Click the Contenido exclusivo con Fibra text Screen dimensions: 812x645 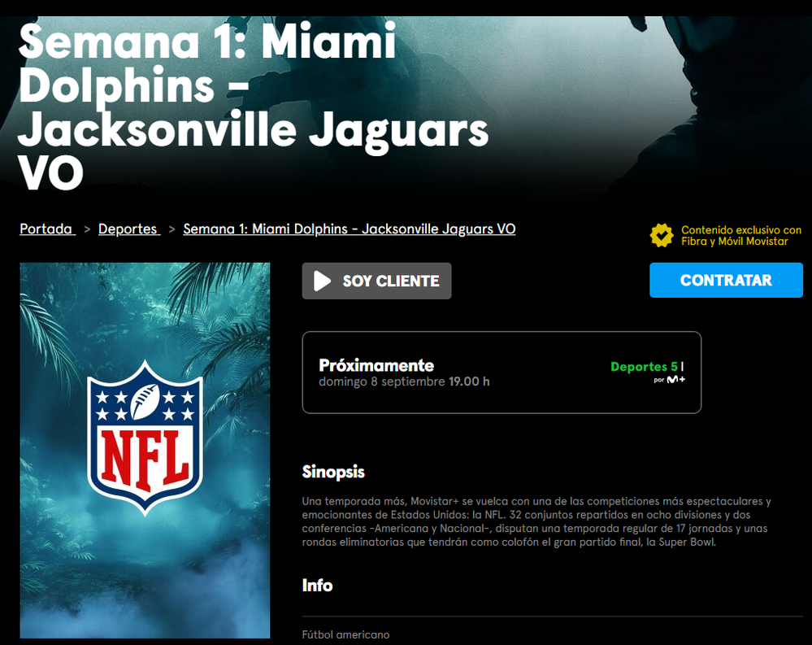point(741,236)
